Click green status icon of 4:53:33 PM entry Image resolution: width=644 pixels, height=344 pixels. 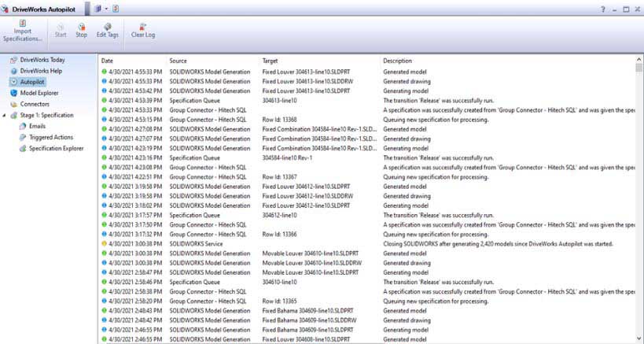pos(105,110)
